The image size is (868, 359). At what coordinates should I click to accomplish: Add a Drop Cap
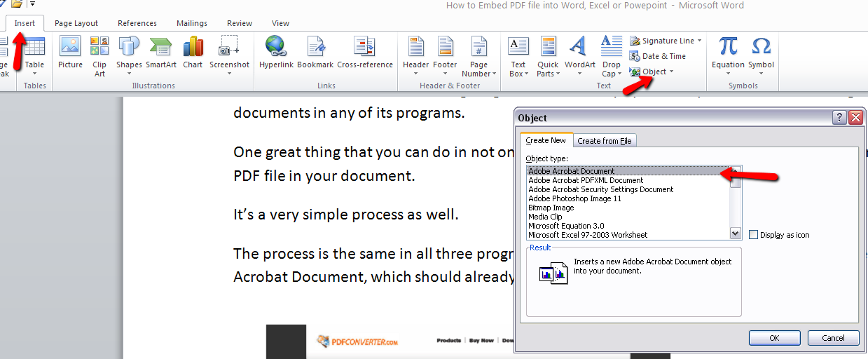click(x=611, y=56)
